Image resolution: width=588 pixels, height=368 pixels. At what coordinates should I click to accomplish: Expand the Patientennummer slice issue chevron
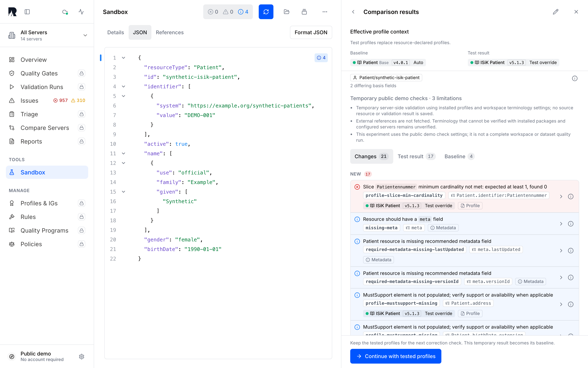(561, 196)
